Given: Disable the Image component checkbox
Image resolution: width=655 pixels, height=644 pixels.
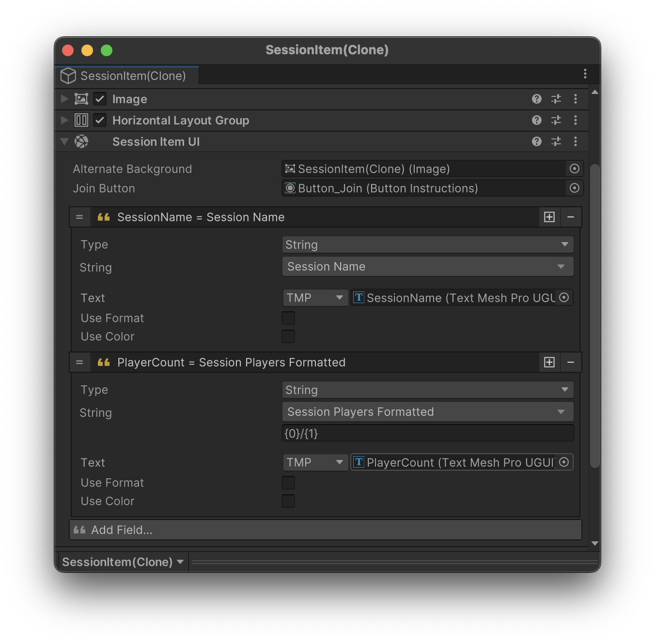Looking at the screenshot, I should click(x=100, y=99).
